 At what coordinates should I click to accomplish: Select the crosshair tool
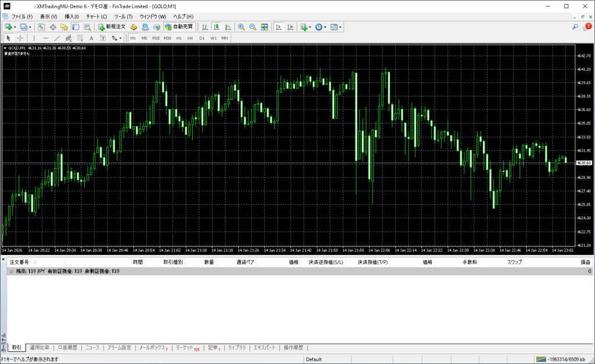(x=20, y=38)
